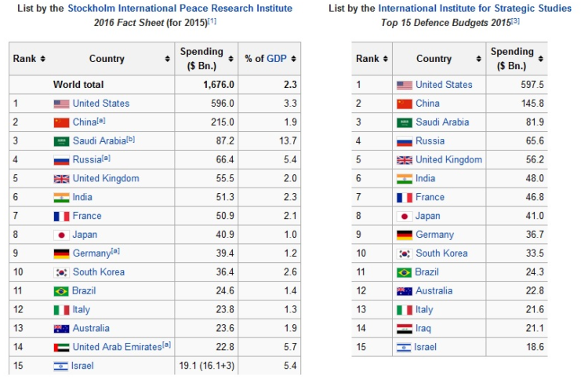Sort IISS table by Country arrows
Viewport: 588px width, 379px height.
click(x=478, y=59)
